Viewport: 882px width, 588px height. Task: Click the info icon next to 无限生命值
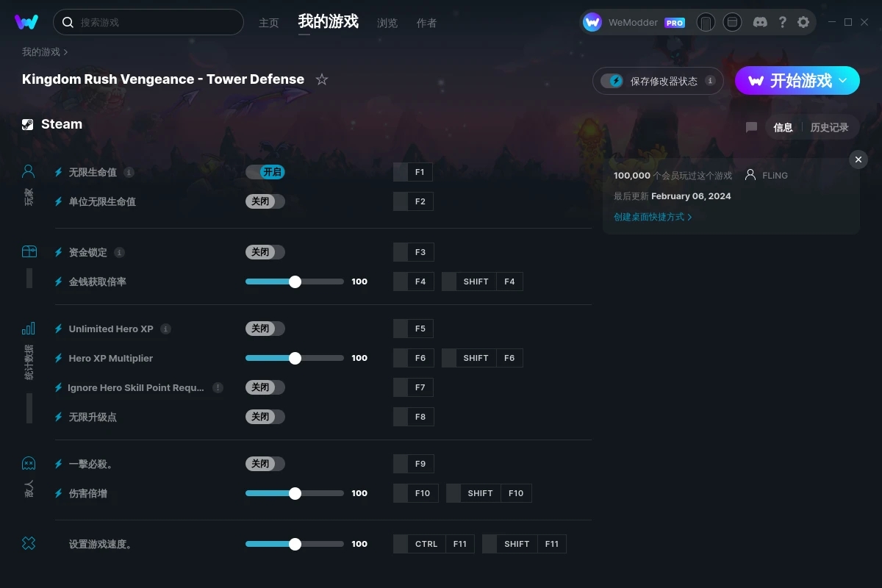click(129, 172)
